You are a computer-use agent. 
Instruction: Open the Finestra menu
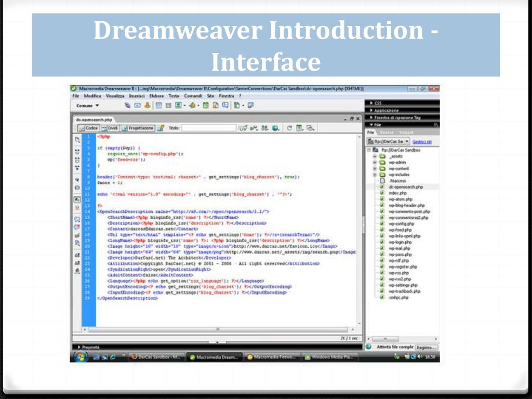(x=227, y=96)
